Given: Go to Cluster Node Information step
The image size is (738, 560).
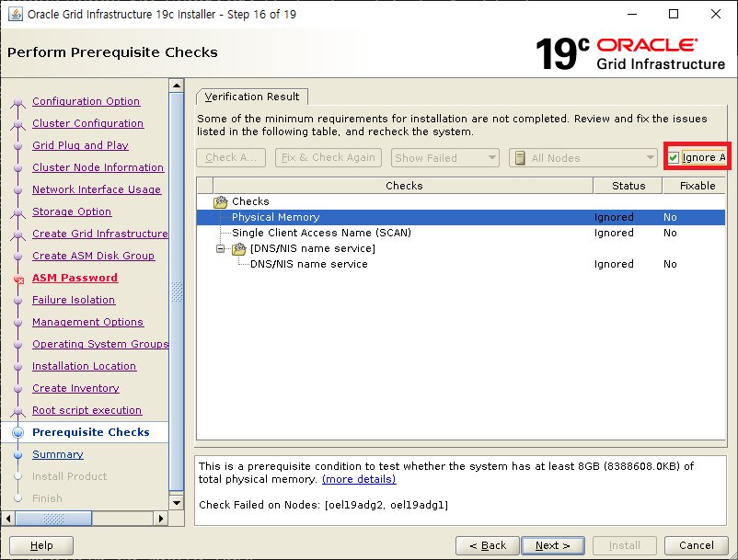Looking at the screenshot, I should (x=98, y=168).
